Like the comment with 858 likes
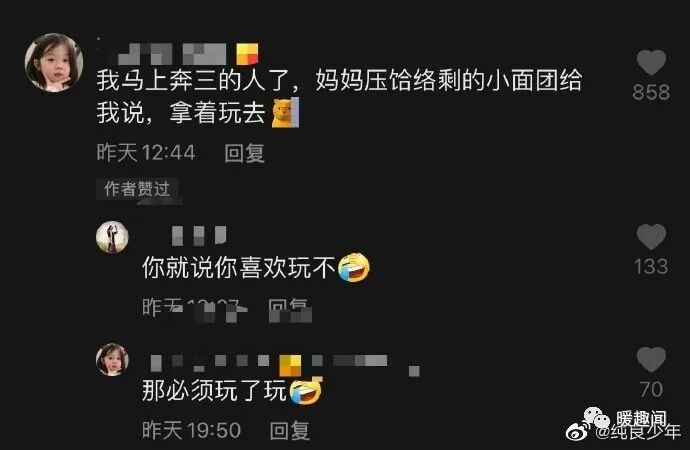The image size is (690, 450). click(651, 62)
